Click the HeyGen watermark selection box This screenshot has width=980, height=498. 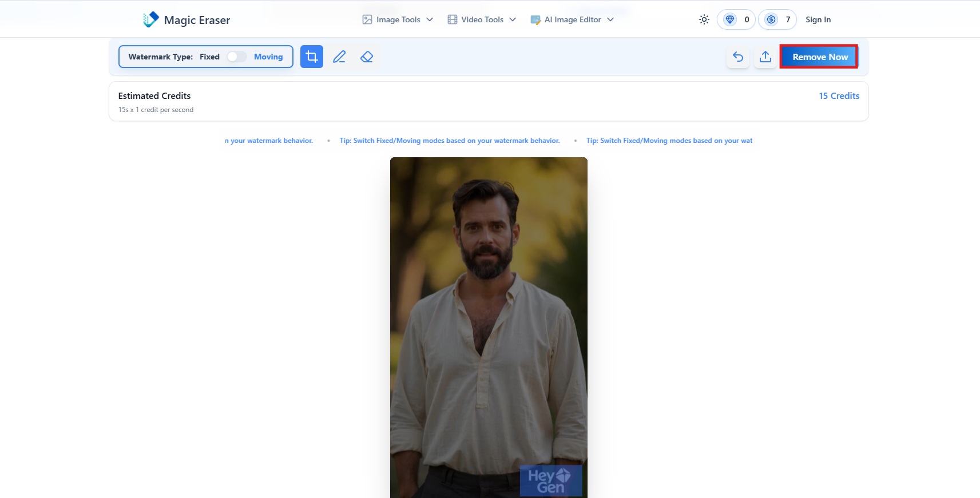pos(551,480)
